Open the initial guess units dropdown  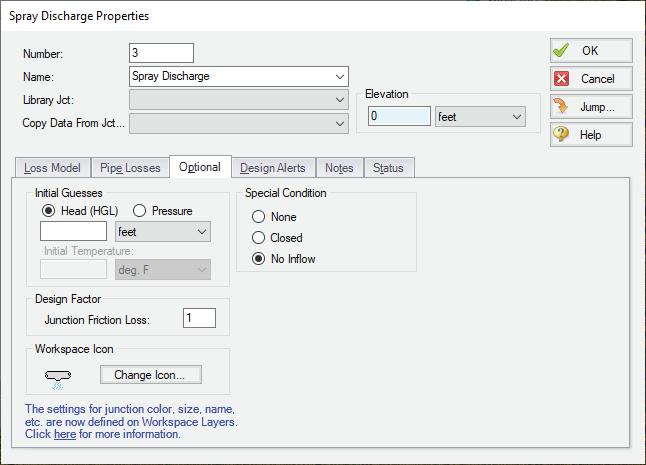pos(203,232)
